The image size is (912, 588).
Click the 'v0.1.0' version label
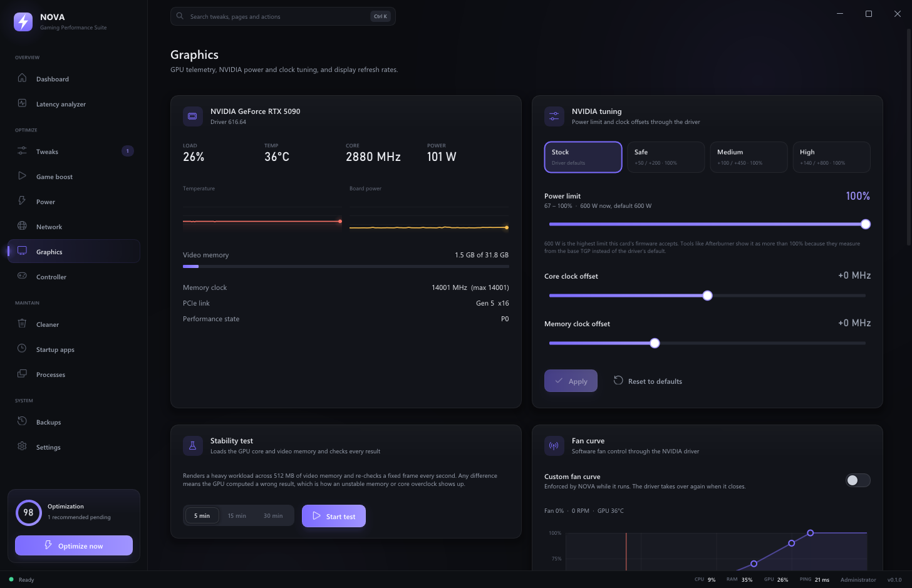click(894, 579)
